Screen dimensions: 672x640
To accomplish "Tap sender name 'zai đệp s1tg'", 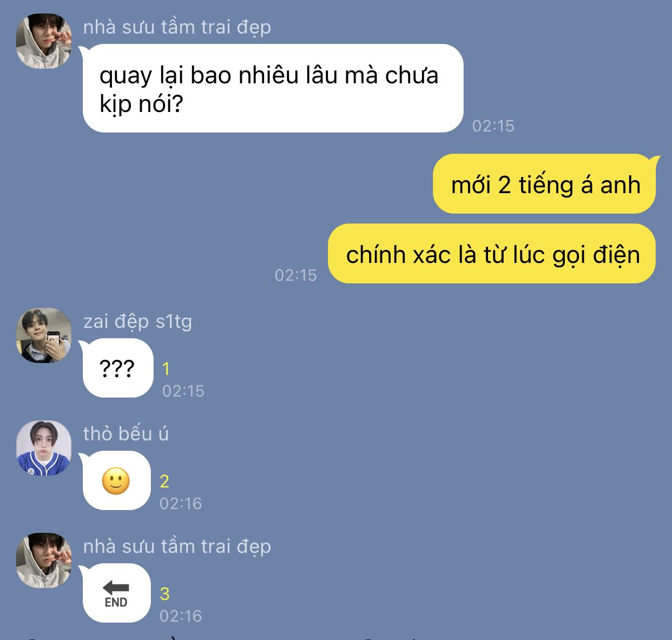I will point(137,321).
